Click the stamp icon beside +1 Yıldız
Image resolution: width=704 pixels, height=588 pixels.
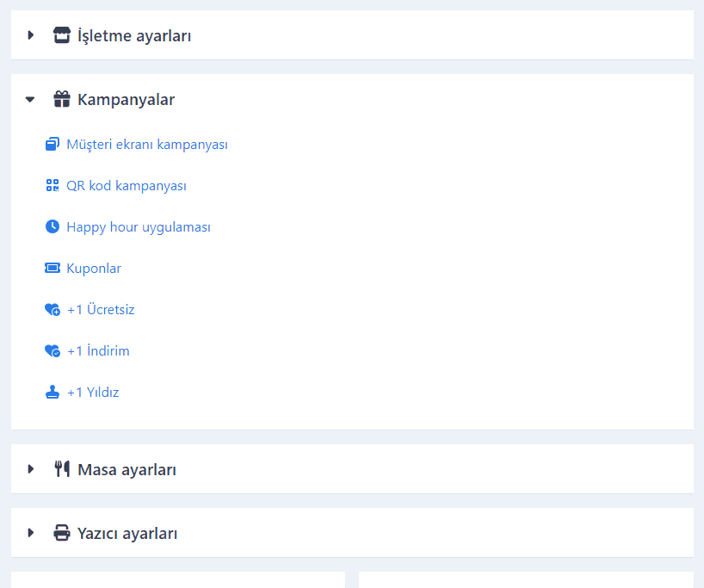click(x=52, y=393)
